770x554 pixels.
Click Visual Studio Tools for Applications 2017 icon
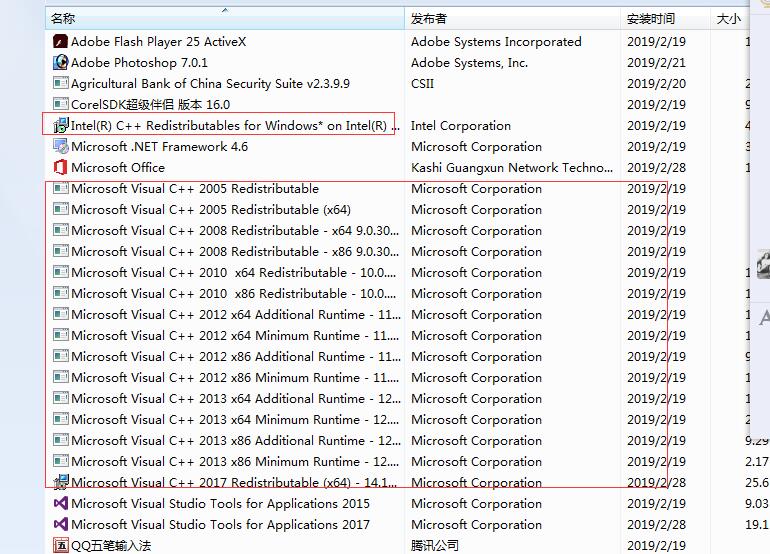click(60, 525)
